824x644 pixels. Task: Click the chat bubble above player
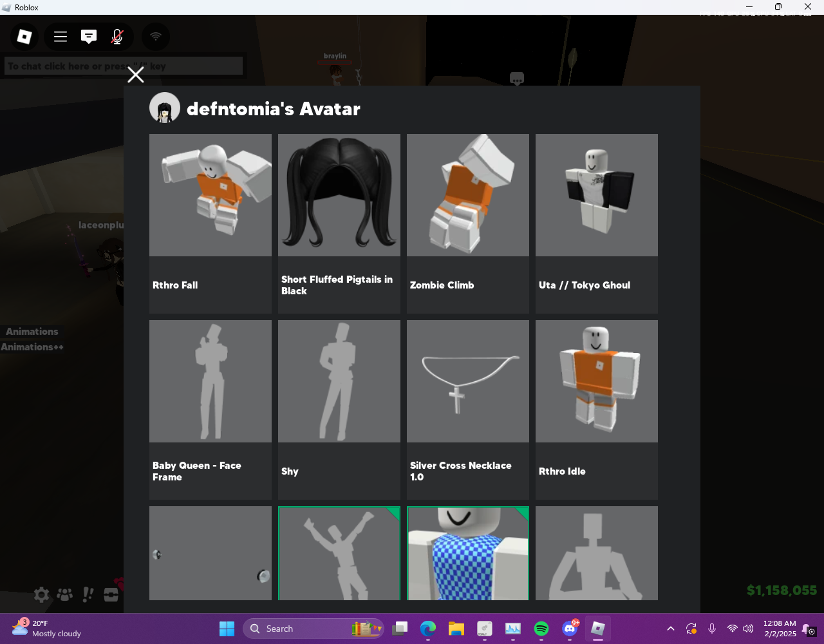(516, 79)
